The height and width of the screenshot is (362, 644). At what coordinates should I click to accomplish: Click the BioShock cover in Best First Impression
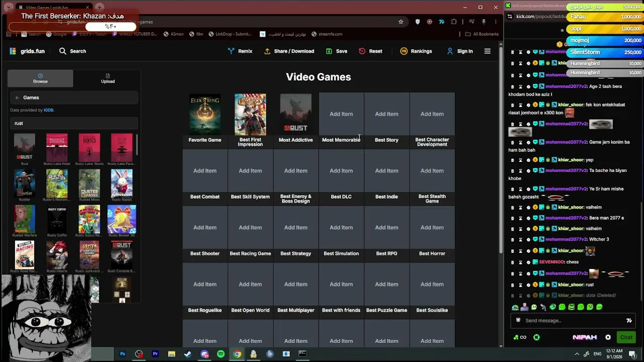(x=250, y=114)
